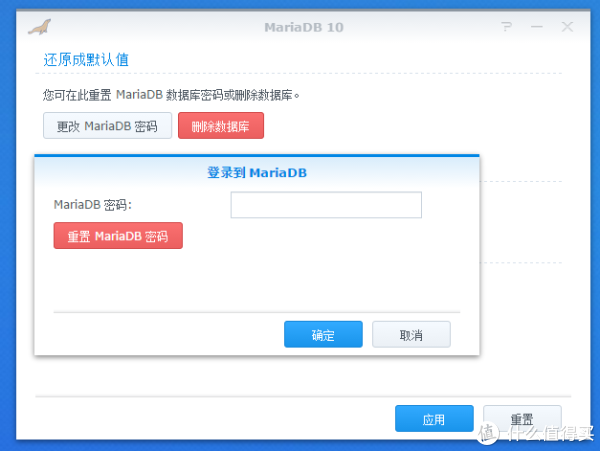Cancel the login dialog with 取消

click(411, 334)
